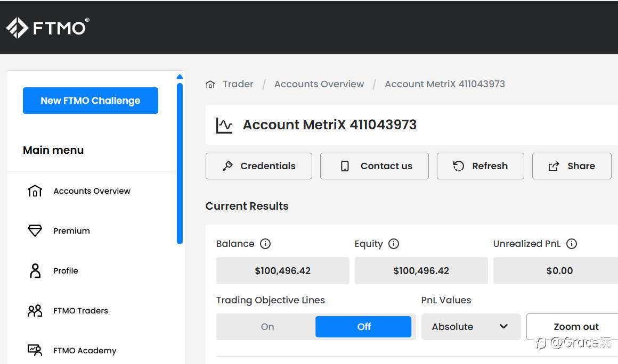The image size is (618, 364).
Task: Share the account MetriX
Action: click(x=572, y=166)
